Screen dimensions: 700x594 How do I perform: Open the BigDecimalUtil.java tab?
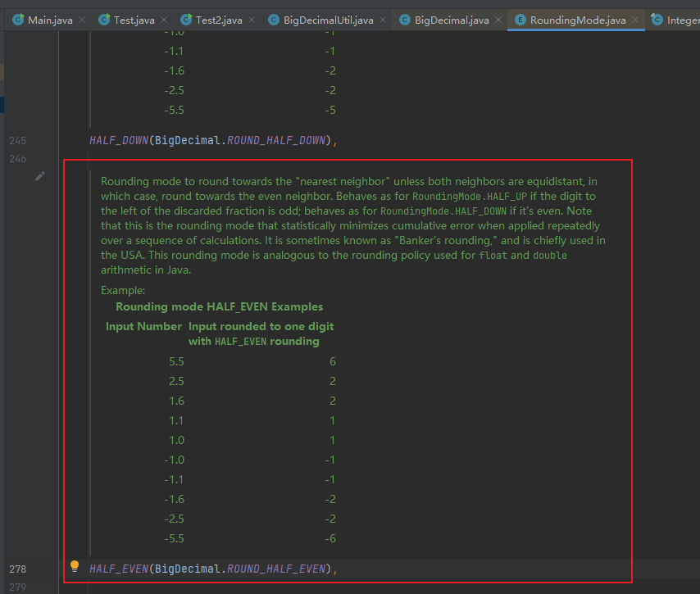pos(328,20)
